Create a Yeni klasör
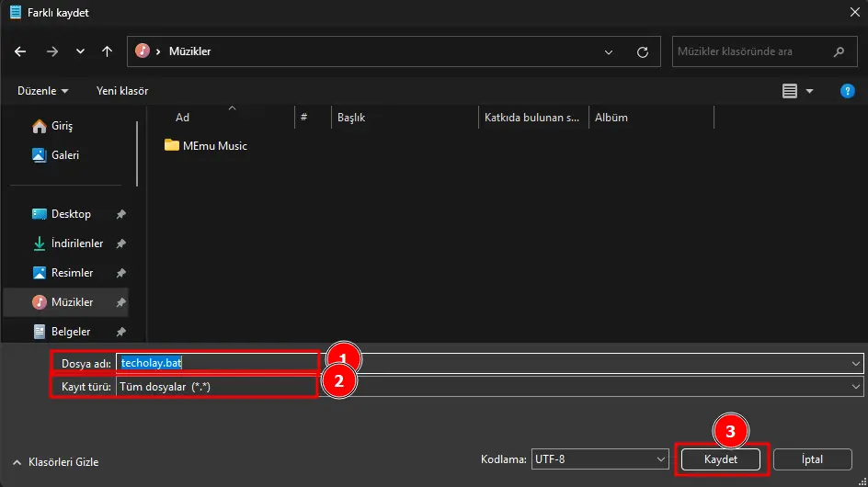868x487 pixels. coord(122,91)
